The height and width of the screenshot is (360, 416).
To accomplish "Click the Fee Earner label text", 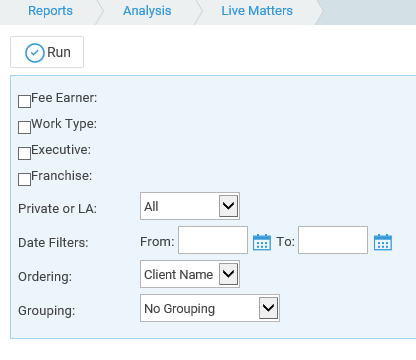I will point(64,98).
